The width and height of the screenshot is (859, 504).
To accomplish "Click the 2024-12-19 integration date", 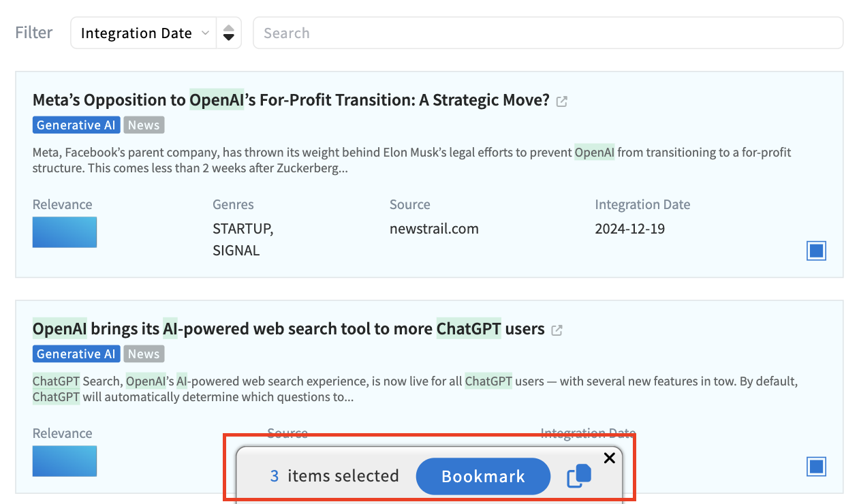I will [x=630, y=229].
